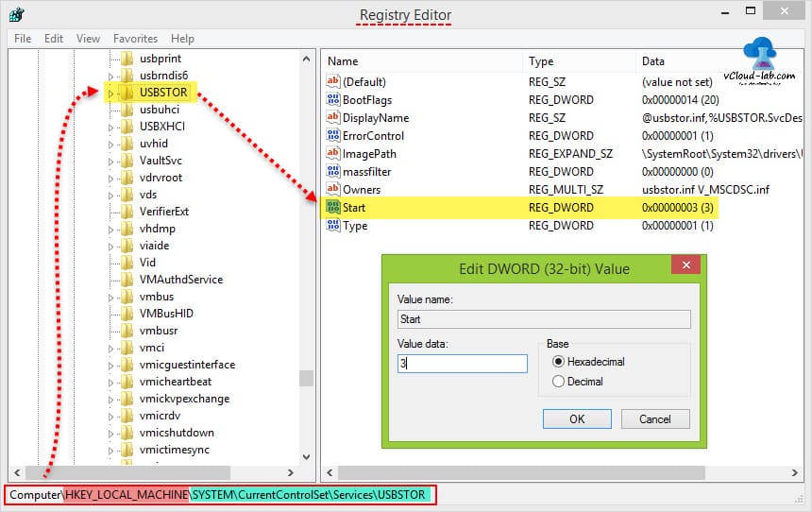Click the DisplayName string value icon
812x512 pixels.
point(333,117)
